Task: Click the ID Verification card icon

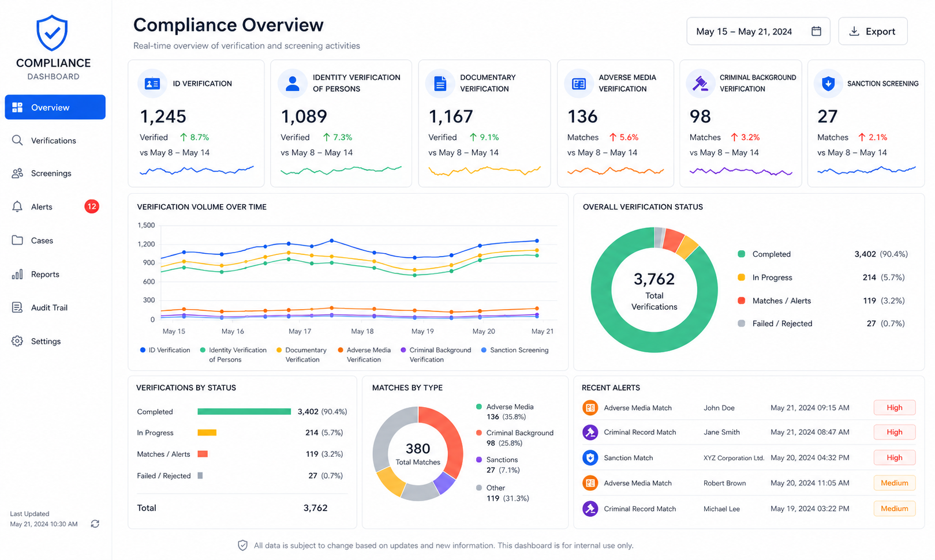Action: (x=152, y=84)
